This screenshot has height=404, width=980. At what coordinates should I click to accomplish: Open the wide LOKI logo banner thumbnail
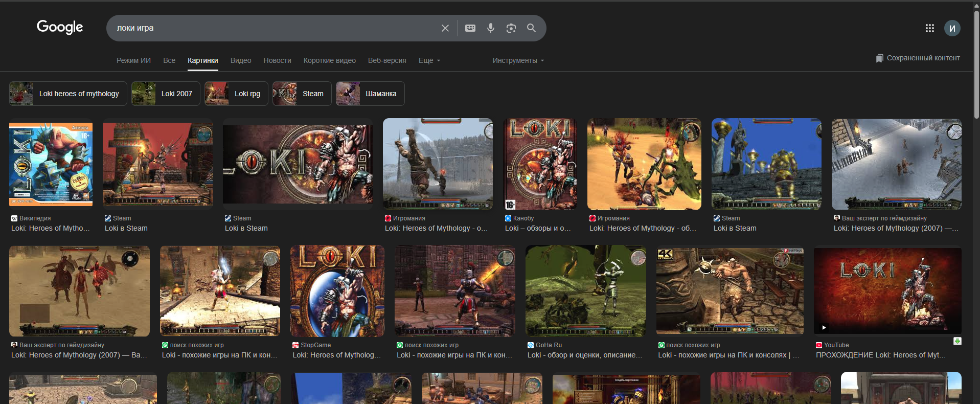click(x=298, y=164)
